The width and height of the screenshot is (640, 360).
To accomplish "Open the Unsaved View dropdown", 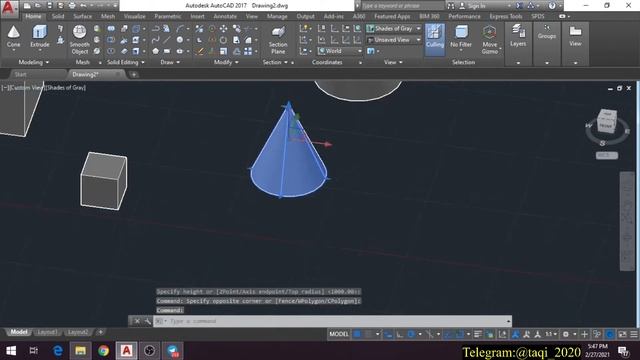I will pyautogui.click(x=394, y=40).
